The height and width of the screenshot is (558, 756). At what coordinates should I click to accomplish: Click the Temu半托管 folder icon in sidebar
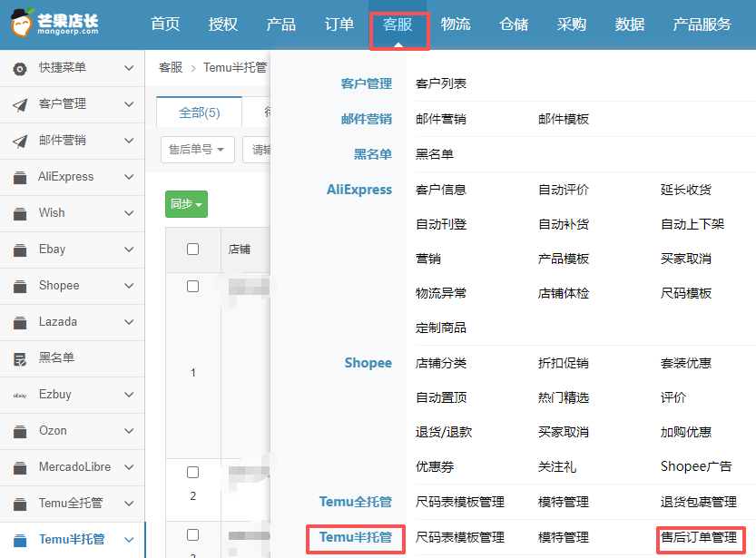click(x=20, y=540)
